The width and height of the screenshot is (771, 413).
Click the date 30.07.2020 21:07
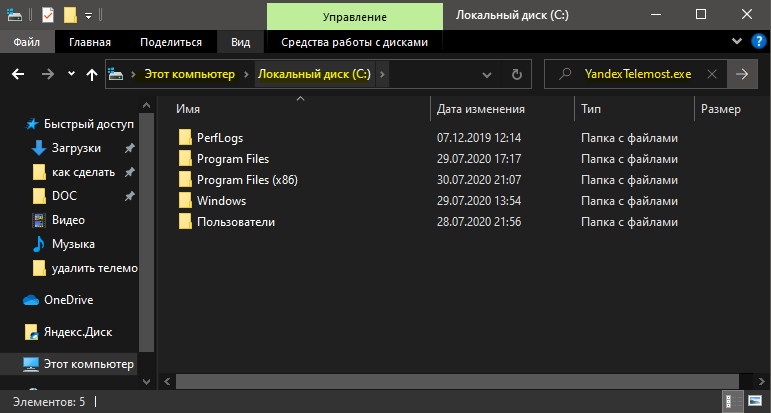(479, 180)
